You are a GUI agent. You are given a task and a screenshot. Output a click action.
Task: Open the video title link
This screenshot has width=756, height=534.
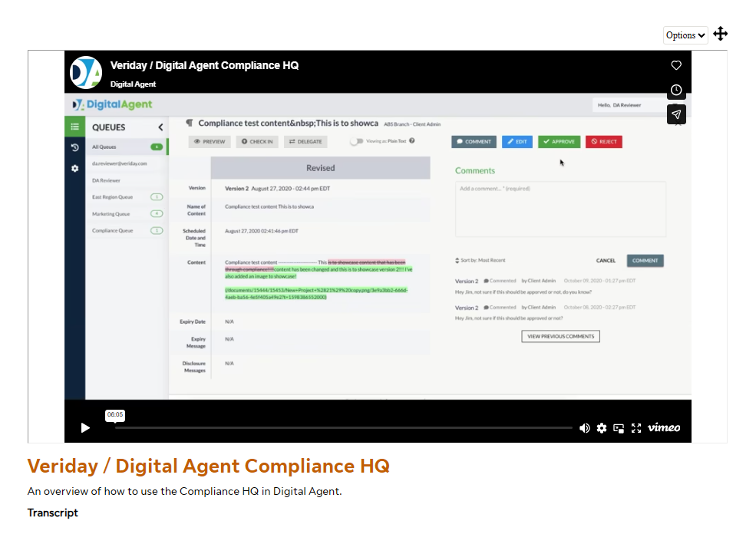(204, 65)
